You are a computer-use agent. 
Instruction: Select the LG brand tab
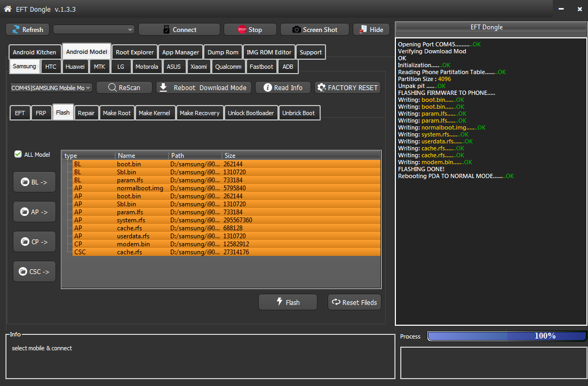121,67
